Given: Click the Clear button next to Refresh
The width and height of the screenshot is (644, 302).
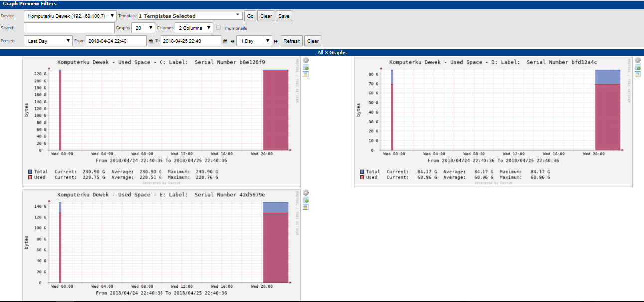Looking at the screenshot, I should click(313, 41).
